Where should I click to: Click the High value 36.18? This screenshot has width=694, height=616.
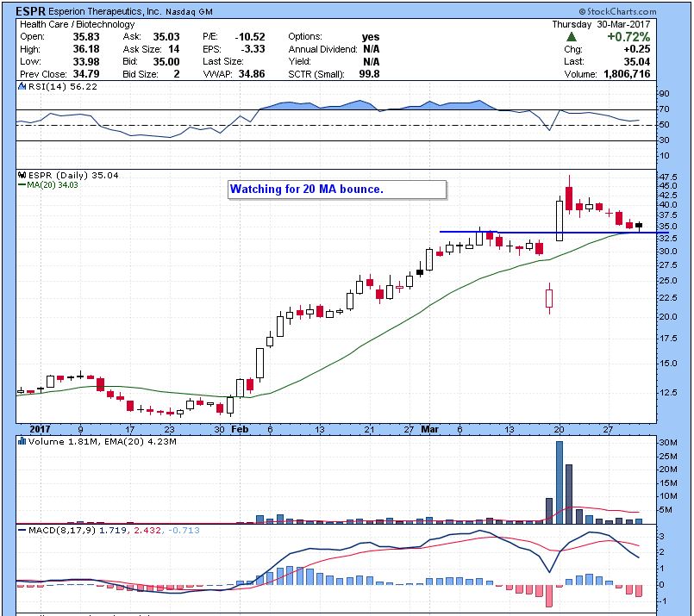coord(86,49)
